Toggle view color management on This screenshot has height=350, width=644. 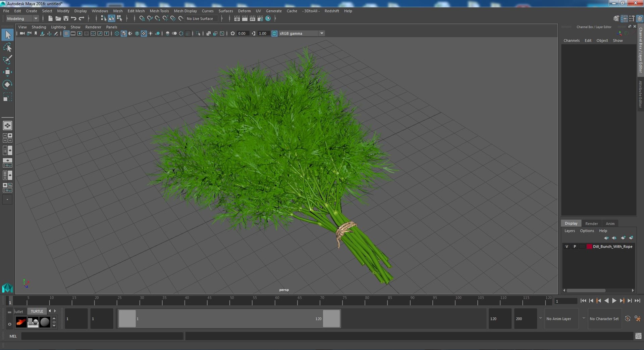coord(274,33)
